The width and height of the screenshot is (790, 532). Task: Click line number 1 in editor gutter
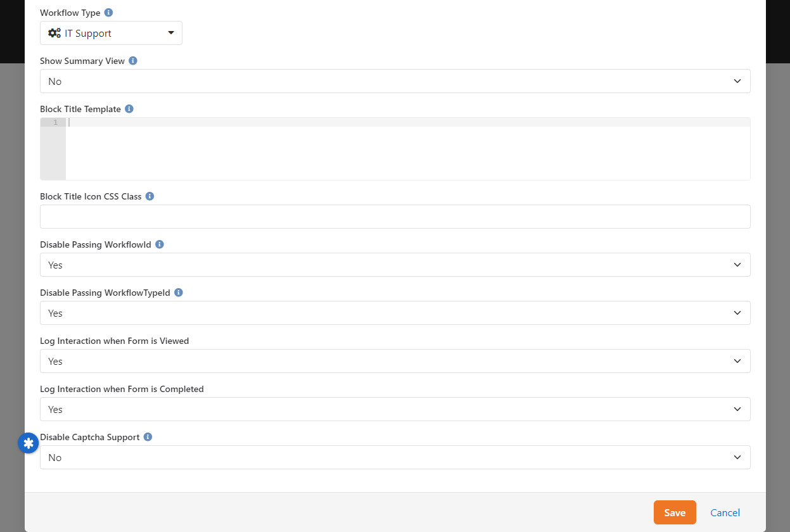[x=56, y=122]
